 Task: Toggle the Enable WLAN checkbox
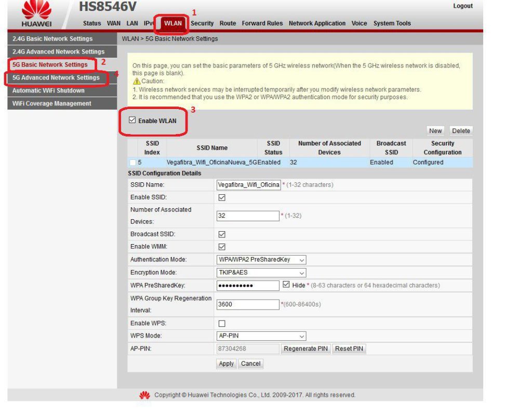pyautogui.click(x=132, y=120)
